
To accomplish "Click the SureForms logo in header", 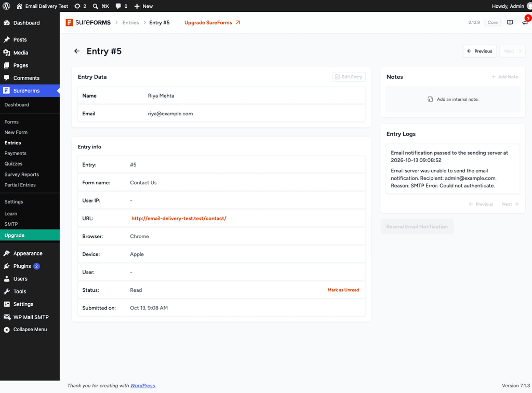I will point(88,22).
